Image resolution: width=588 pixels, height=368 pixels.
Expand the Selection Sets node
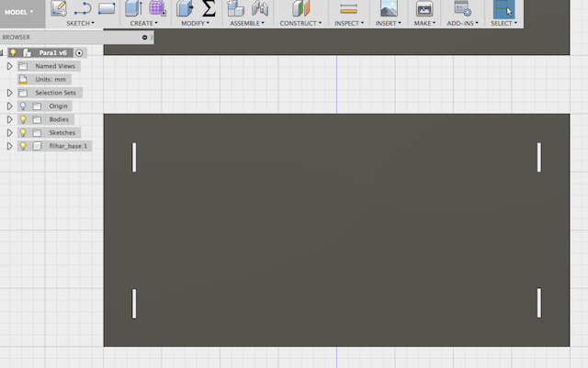click(x=10, y=93)
